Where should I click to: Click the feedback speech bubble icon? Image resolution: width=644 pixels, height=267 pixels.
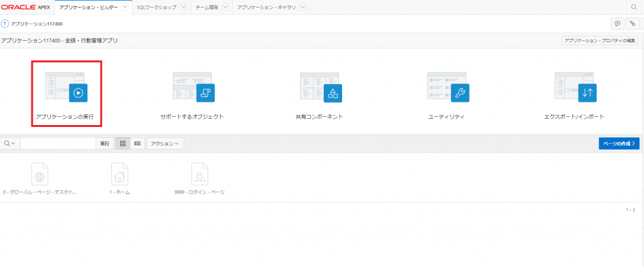(x=618, y=24)
